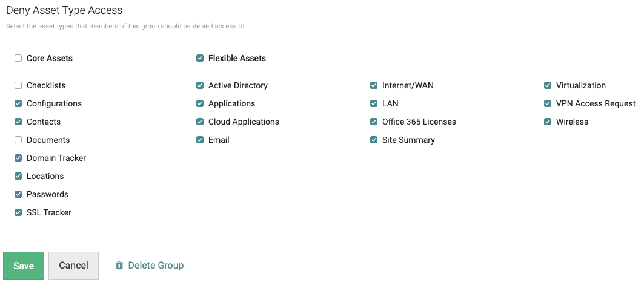This screenshot has height=288, width=644.
Task: Uncheck the Internet/WAN checkbox
Action: tap(374, 86)
